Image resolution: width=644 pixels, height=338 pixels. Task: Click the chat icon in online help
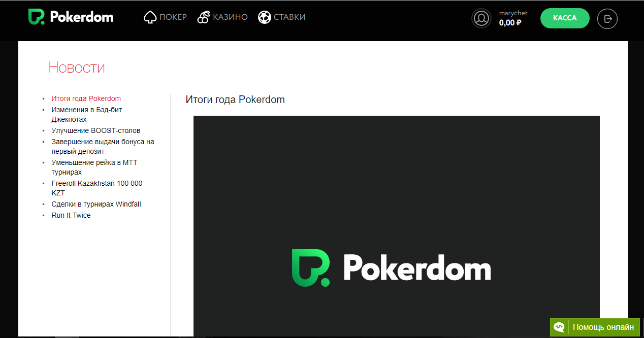559,327
